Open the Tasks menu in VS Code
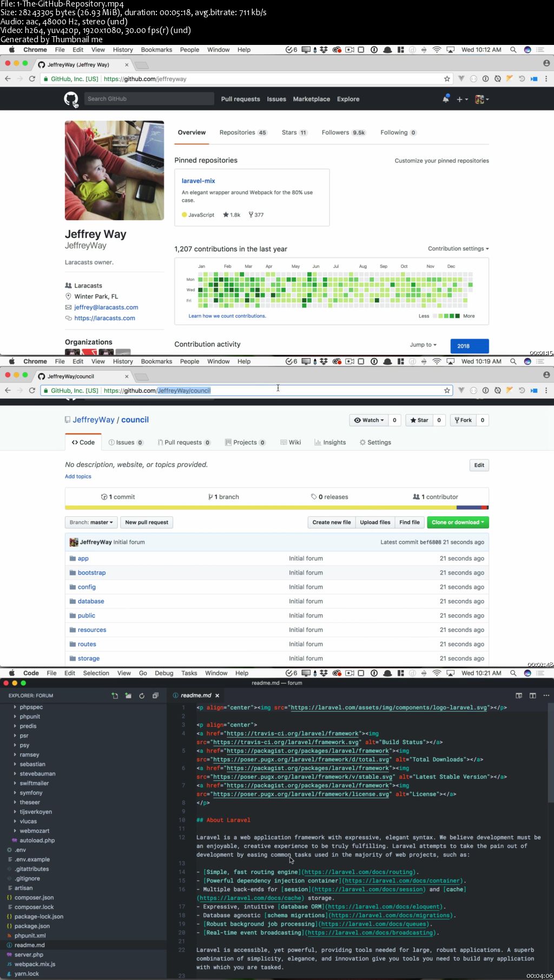This screenshot has height=980, width=554. click(189, 673)
